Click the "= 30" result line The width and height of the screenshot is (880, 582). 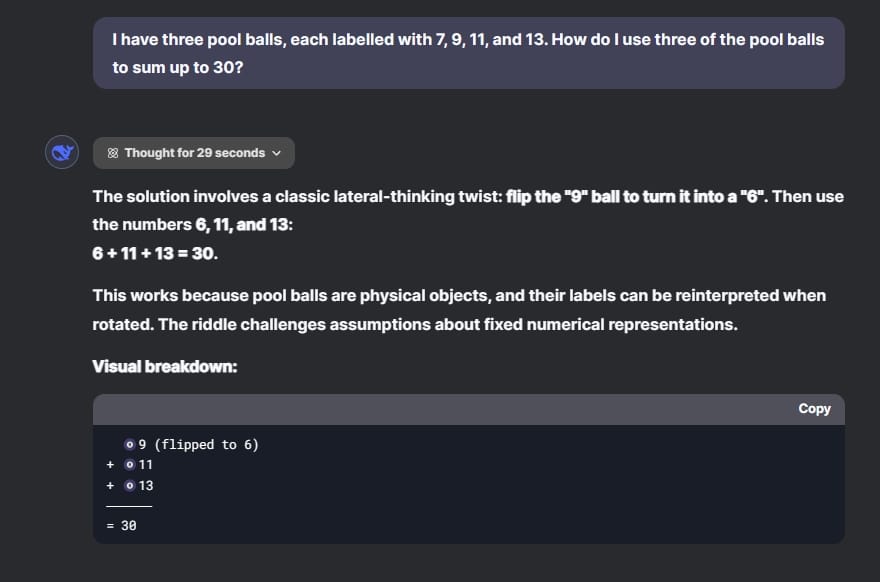tap(121, 525)
